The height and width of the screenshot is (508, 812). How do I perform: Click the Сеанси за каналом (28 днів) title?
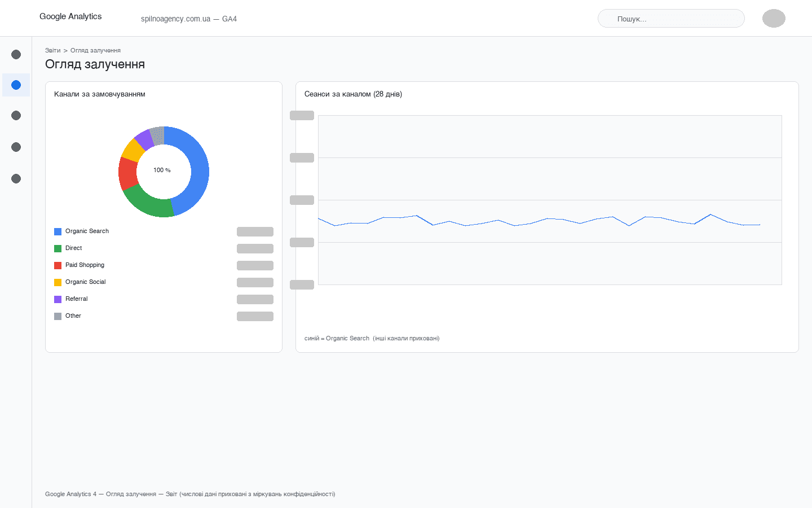tap(353, 94)
